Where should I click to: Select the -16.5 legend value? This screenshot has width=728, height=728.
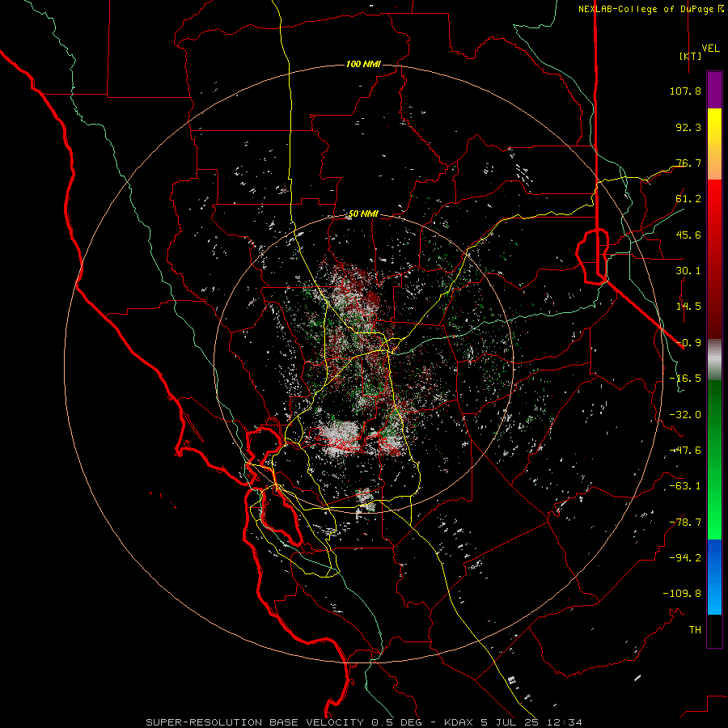pyautogui.click(x=685, y=379)
